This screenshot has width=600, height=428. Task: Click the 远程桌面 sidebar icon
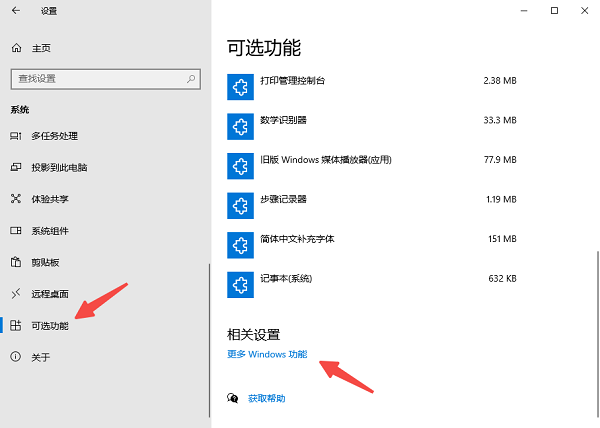pos(15,294)
